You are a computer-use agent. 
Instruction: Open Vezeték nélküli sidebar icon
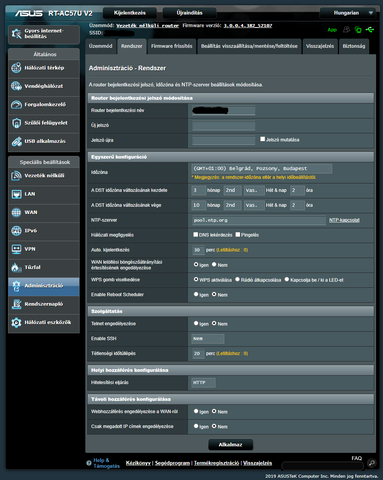[x=16, y=176]
